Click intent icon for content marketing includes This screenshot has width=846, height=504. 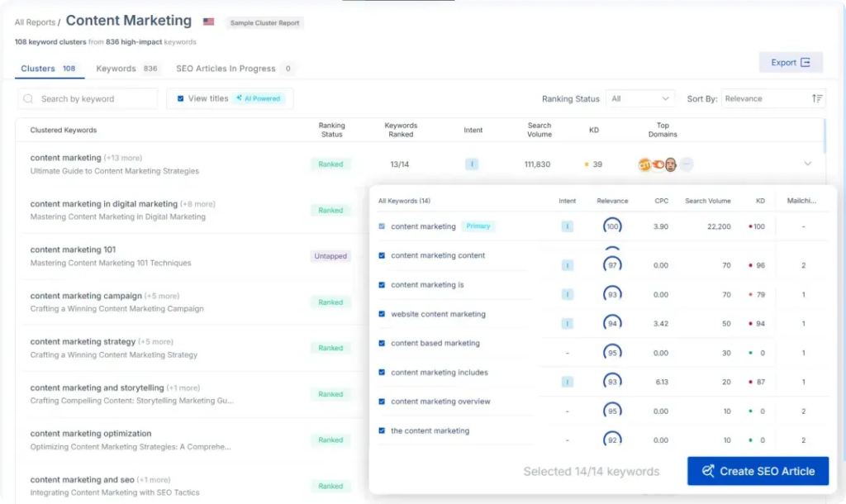click(567, 382)
